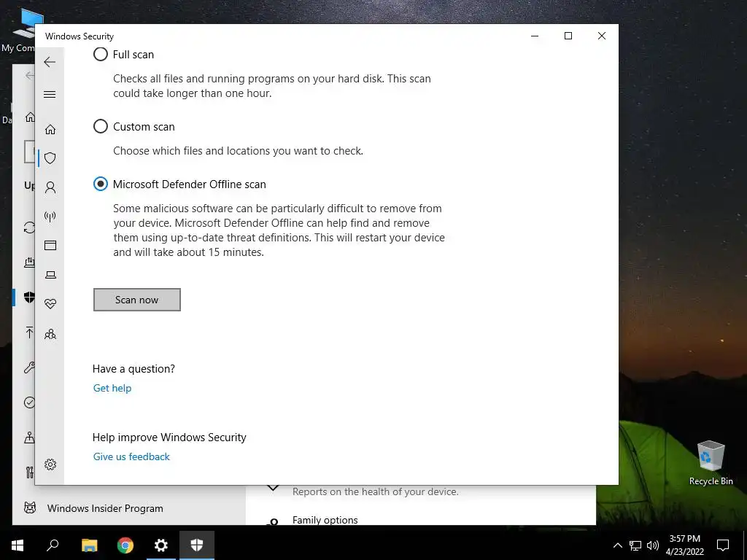Open Firewall & network protection antenna icon
This screenshot has height=560, width=747.
point(50,217)
